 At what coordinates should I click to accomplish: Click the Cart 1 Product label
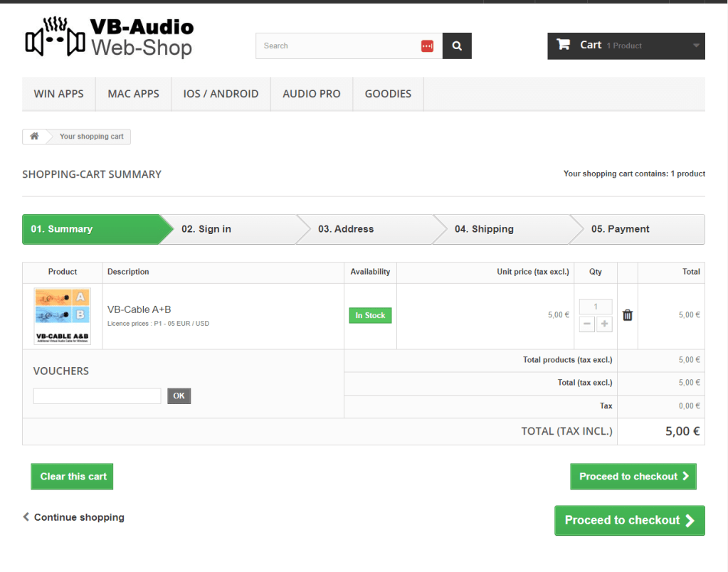611,45
